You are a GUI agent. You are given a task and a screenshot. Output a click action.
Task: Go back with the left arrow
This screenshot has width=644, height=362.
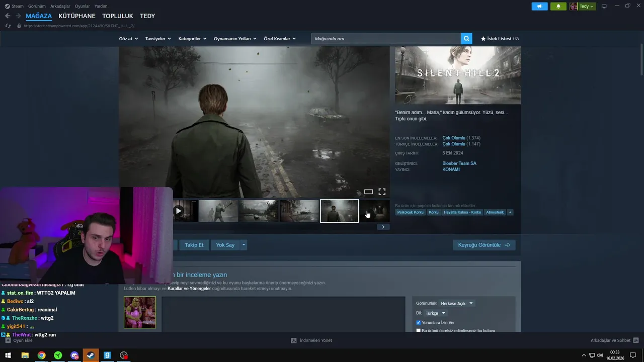tap(8, 16)
